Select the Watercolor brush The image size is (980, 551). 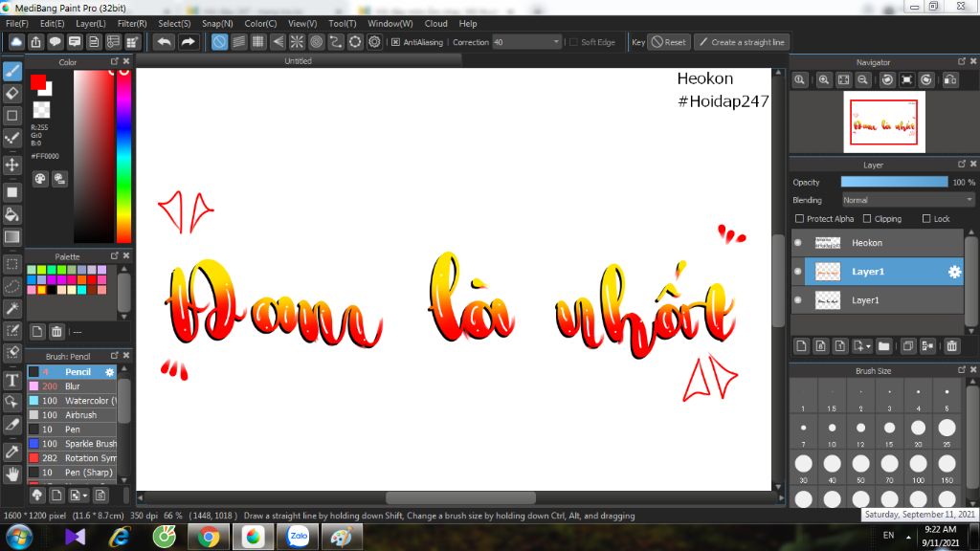click(x=72, y=401)
